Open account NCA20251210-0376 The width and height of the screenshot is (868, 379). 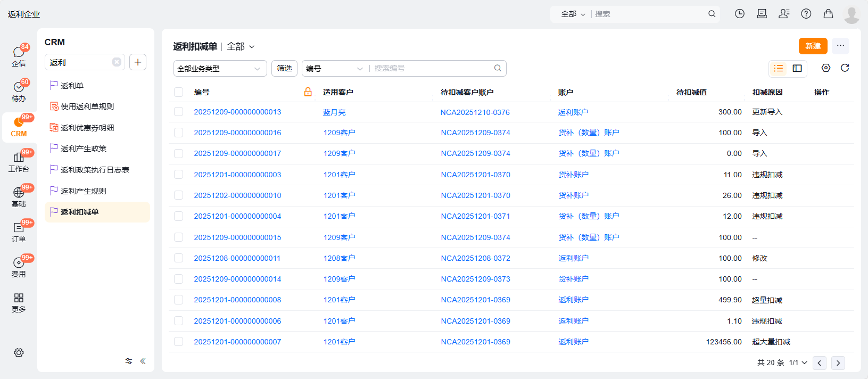[x=475, y=112]
